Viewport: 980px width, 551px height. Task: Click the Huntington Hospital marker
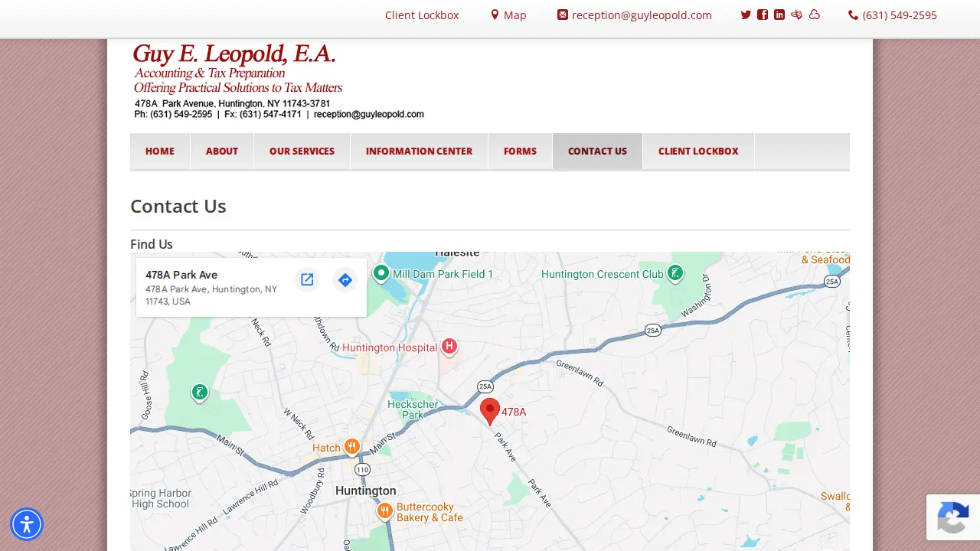click(449, 347)
